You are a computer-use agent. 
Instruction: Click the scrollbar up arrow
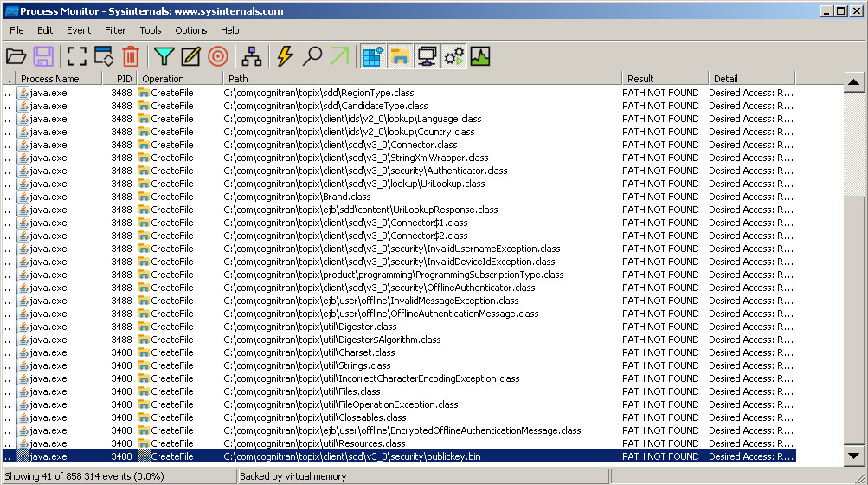tap(853, 82)
